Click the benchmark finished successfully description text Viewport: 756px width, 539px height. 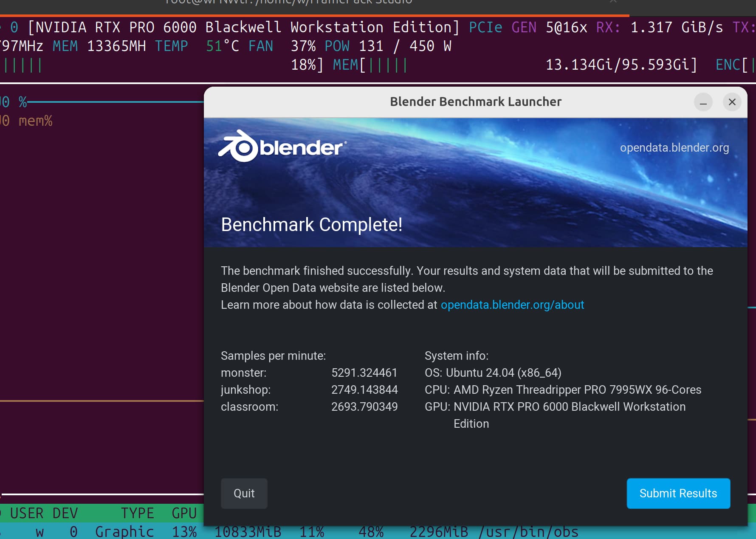click(467, 279)
